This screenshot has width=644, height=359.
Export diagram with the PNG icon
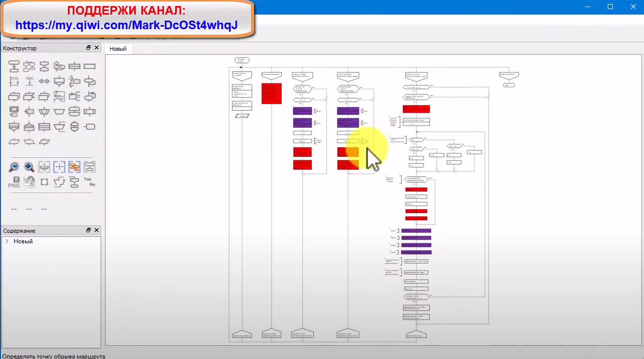[14, 182]
